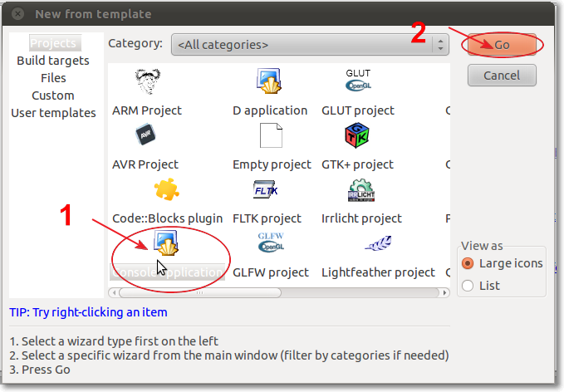This screenshot has height=392, width=564.
Task: Select the Empty project blank page icon
Action: click(x=271, y=135)
